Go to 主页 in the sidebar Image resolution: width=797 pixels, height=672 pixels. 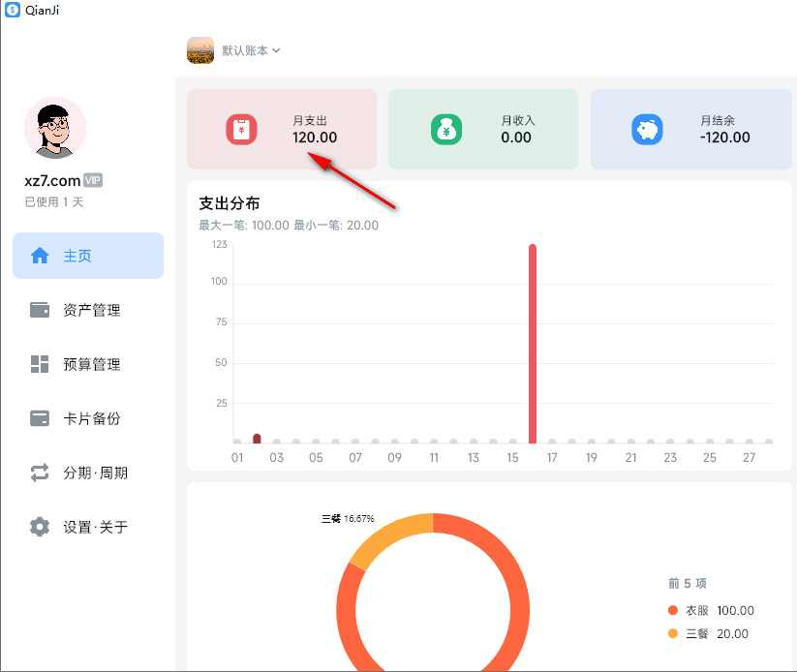tap(88, 256)
